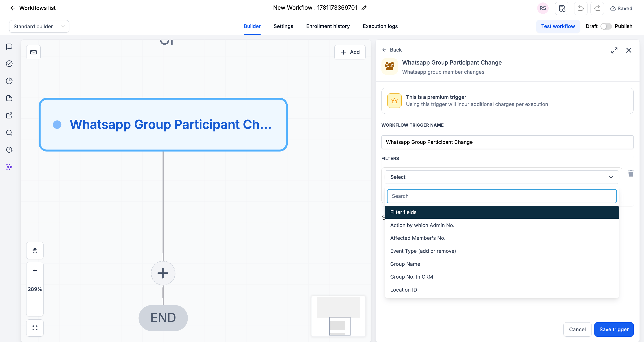644x342 pixels.
Task: Open check-circle sidebar icon
Action: point(9,64)
